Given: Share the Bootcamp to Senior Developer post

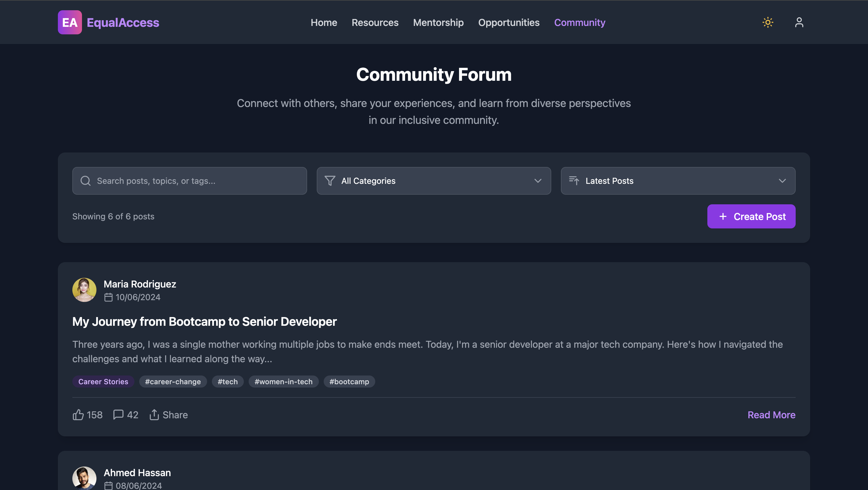Looking at the screenshot, I should click(x=168, y=415).
